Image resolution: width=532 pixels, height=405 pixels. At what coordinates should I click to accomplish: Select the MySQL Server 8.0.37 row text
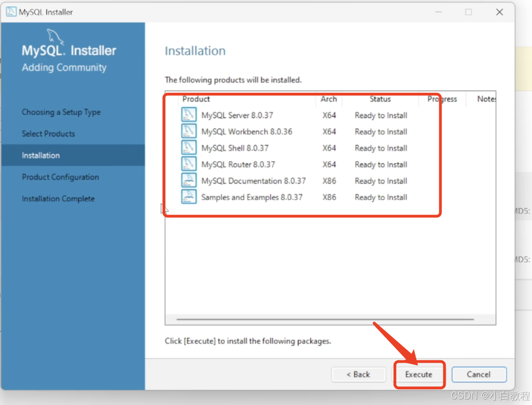pos(237,116)
